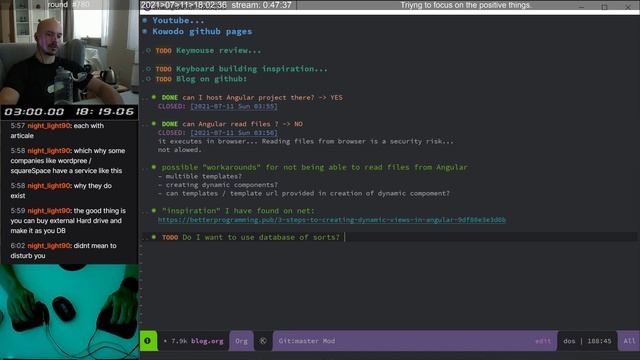The height and width of the screenshot is (360, 640).
Task: Click the dos line-ending indicator
Action: pos(569,341)
